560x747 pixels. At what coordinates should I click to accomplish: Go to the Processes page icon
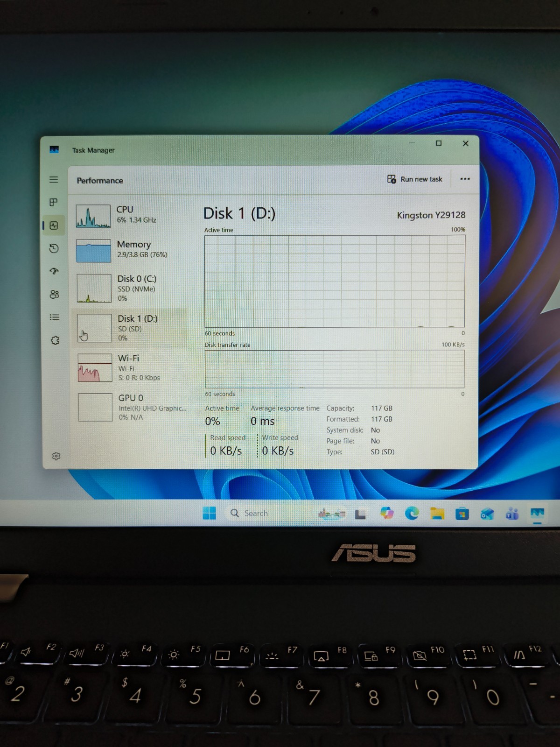pos(54,202)
